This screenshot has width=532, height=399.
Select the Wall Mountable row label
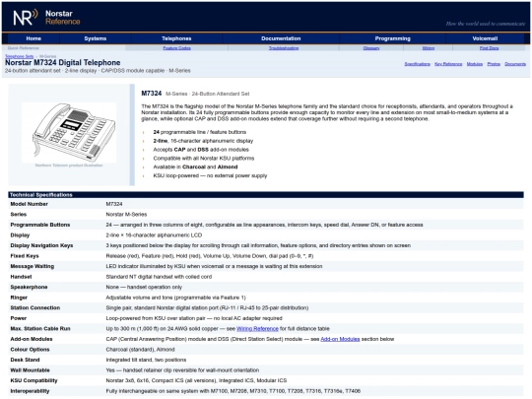pos(30,370)
